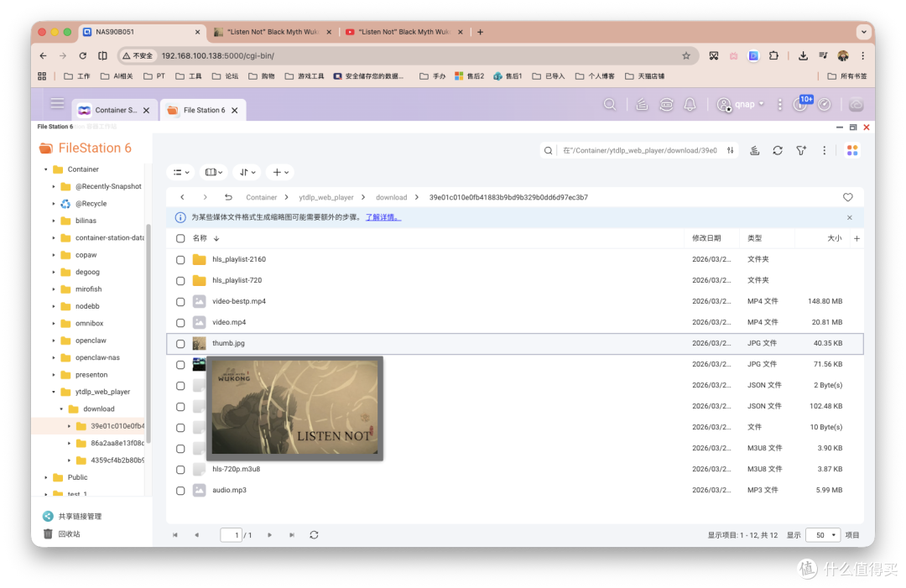The image size is (906, 588).
Task: Click the File Station refresh icon
Action: pos(778,150)
